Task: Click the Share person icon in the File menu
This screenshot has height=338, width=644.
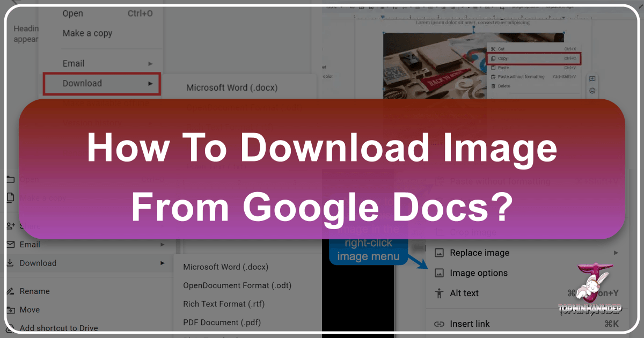Action: (9, 225)
